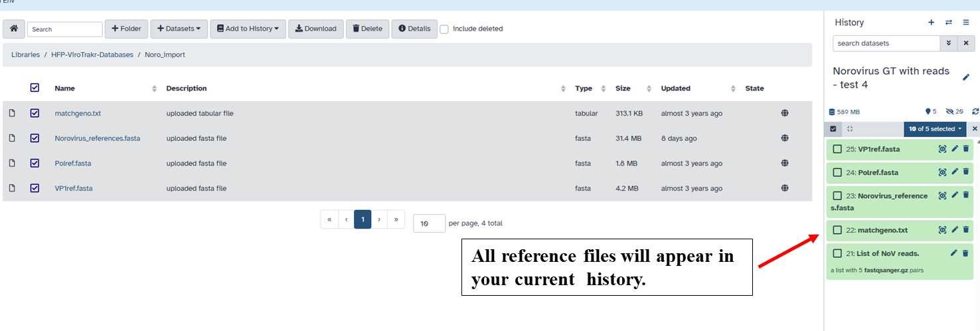Create a new history with plus icon
The image size is (980, 331).
pyautogui.click(x=931, y=23)
